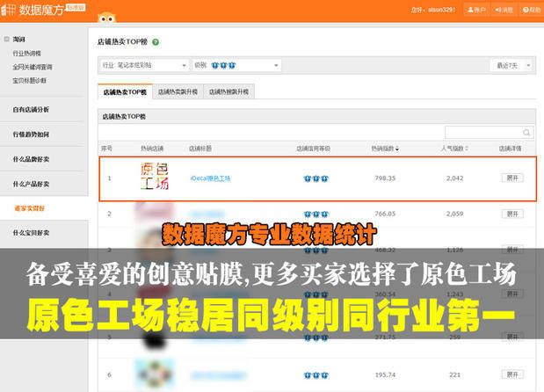Click the 原色工场 shop logo thumbnail
Screen dimensions: 544x392
coord(155,176)
